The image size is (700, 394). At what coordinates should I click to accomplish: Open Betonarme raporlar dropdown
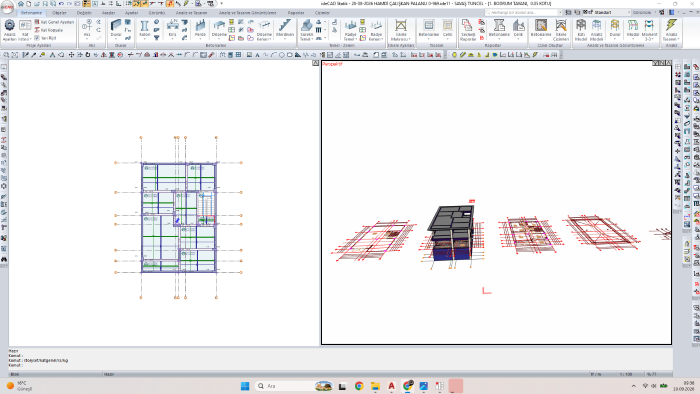pos(499,29)
